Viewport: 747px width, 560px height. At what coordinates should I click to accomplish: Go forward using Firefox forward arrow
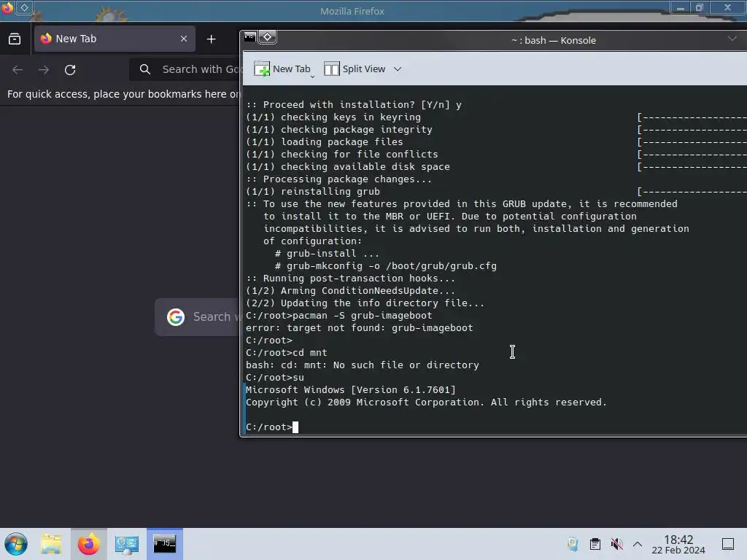pyautogui.click(x=44, y=70)
